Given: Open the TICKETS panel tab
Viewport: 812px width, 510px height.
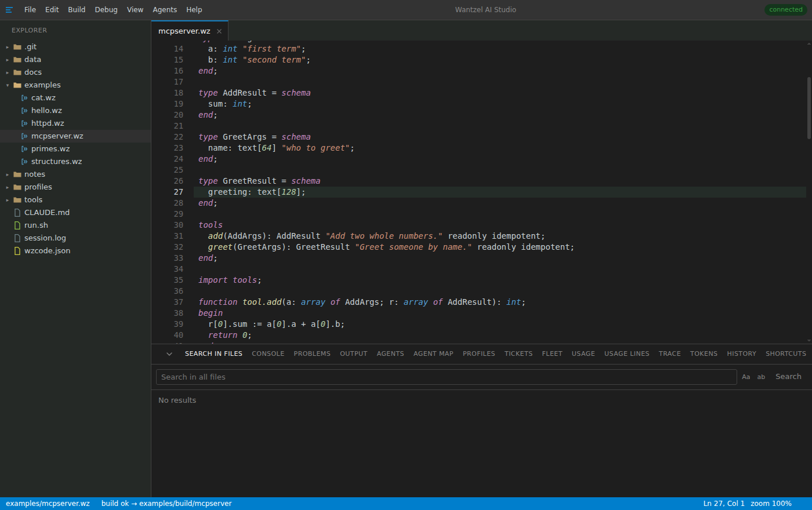Looking at the screenshot, I should 519,354.
